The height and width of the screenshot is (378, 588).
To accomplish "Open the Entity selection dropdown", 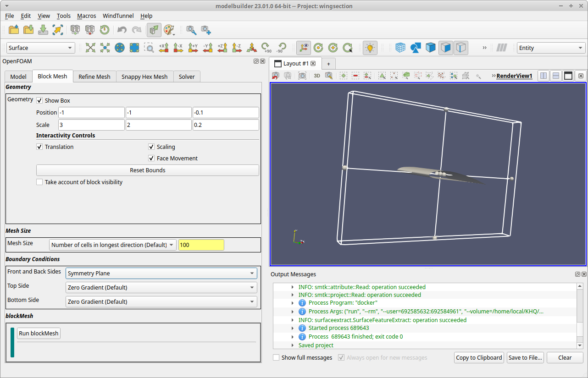I will (x=551, y=48).
